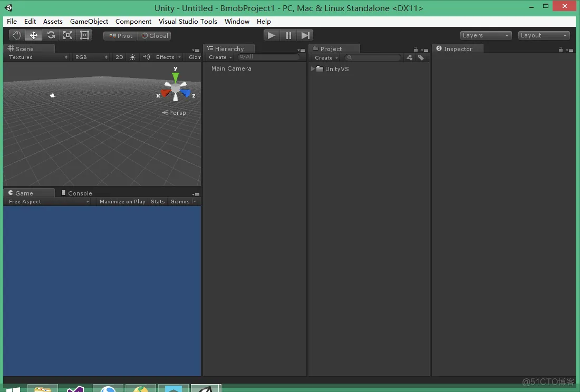Image resolution: width=580 pixels, height=392 pixels.
Task: Open the Free Aspect dropdown
Action: 49,202
